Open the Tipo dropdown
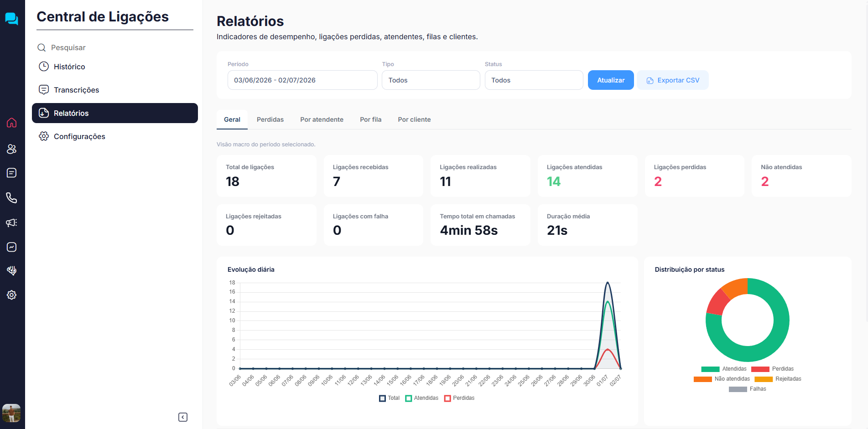This screenshot has width=868, height=429. click(x=431, y=80)
